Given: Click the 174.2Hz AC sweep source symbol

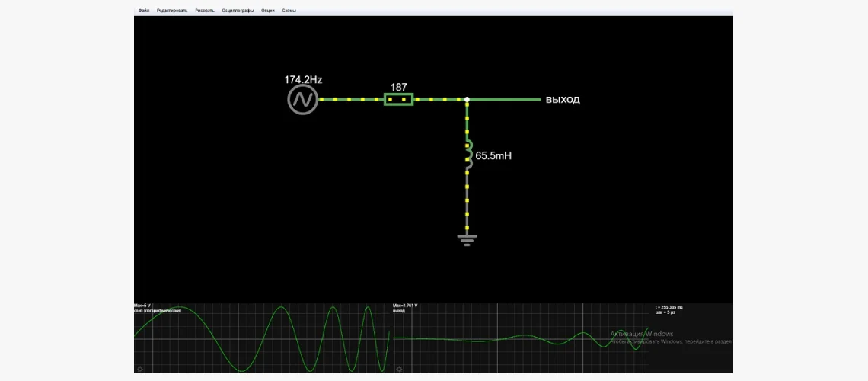Looking at the screenshot, I should click(302, 100).
